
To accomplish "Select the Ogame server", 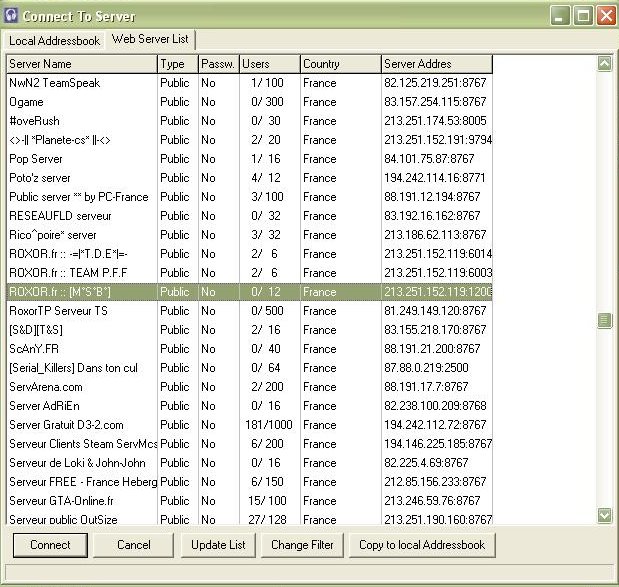I will tap(249, 102).
